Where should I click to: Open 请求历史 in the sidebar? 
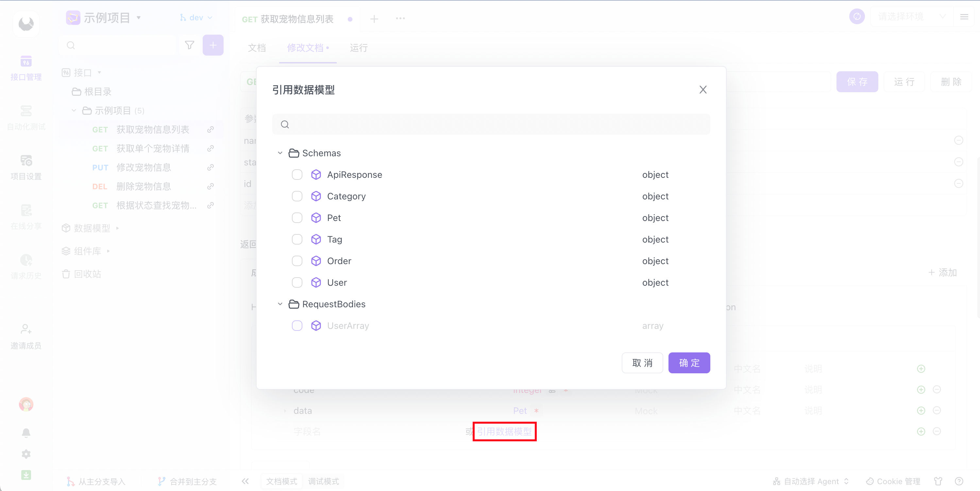[26, 267]
